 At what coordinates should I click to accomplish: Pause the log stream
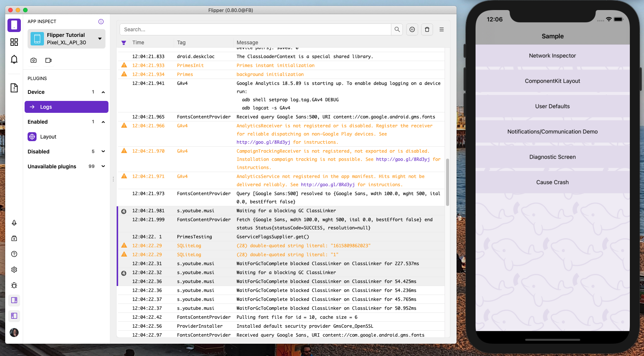412,29
